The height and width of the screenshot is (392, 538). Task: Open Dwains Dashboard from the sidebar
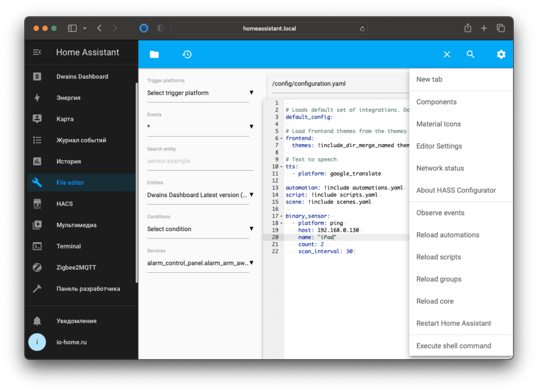click(x=82, y=77)
